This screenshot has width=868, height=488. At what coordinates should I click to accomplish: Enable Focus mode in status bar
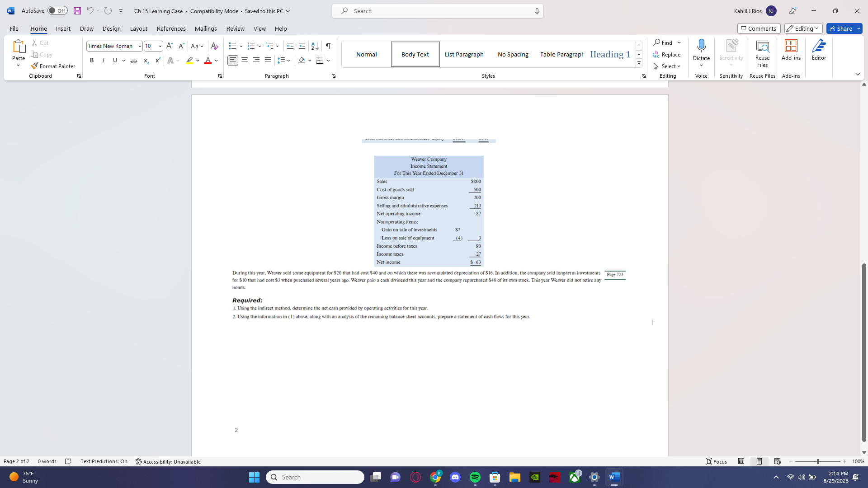click(x=716, y=461)
